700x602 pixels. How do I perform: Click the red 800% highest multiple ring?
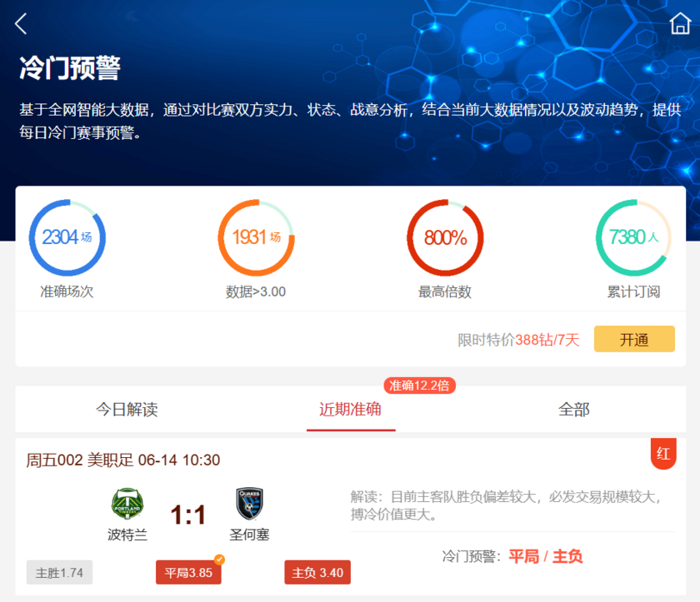click(445, 237)
